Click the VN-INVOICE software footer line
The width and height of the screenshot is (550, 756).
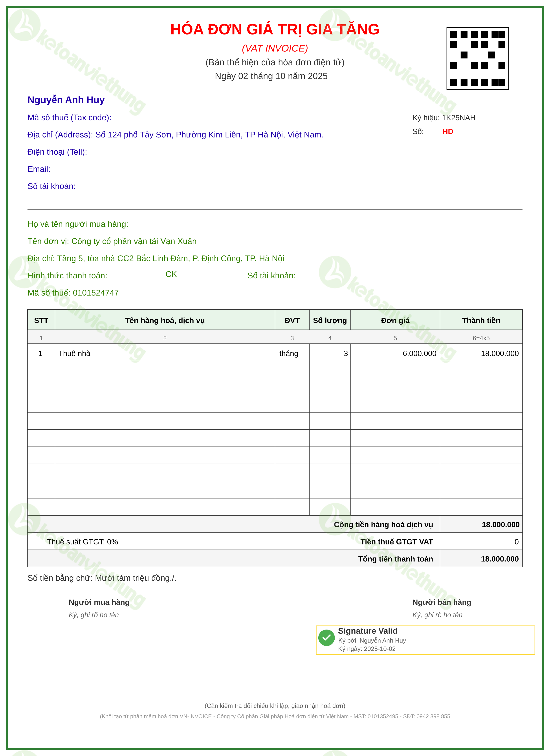[275, 716]
